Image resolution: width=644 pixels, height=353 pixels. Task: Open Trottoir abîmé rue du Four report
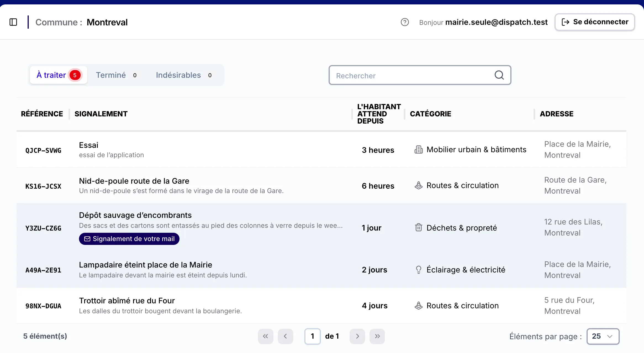[x=127, y=301]
